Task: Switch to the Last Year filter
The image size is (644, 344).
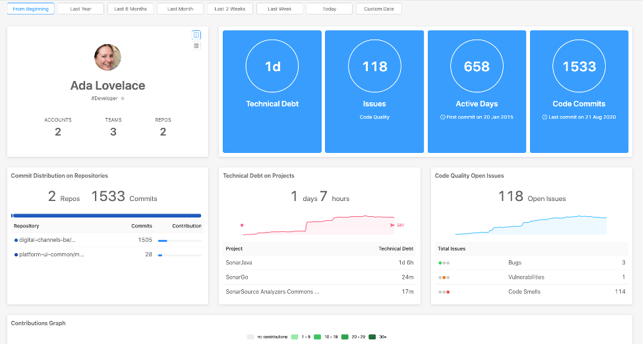Action: tap(80, 9)
